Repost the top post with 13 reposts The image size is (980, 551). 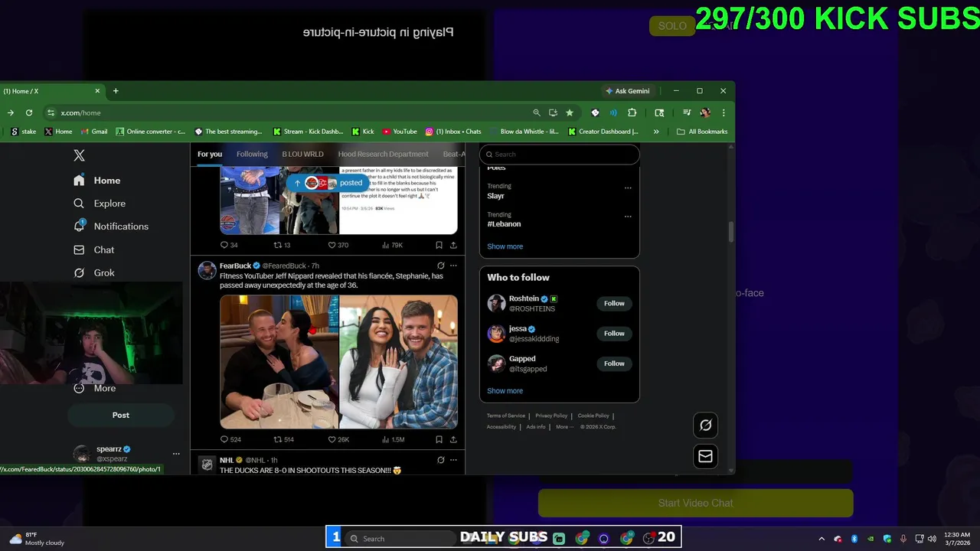[x=282, y=245]
